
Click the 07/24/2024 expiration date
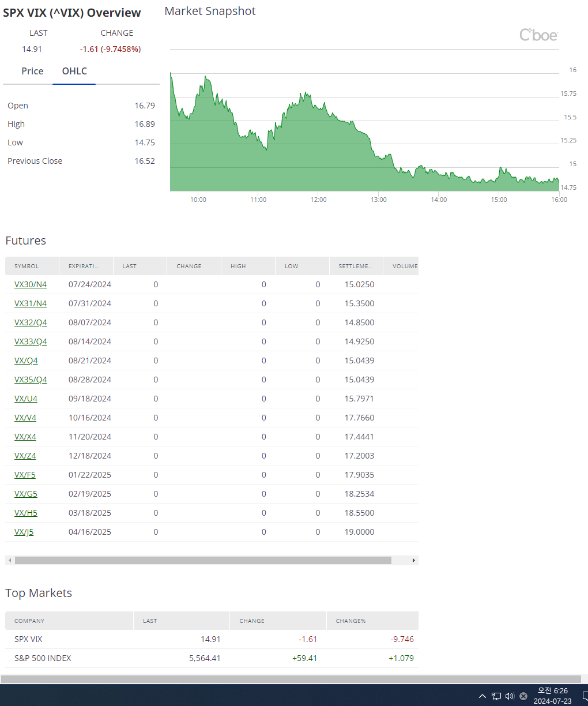click(x=90, y=284)
